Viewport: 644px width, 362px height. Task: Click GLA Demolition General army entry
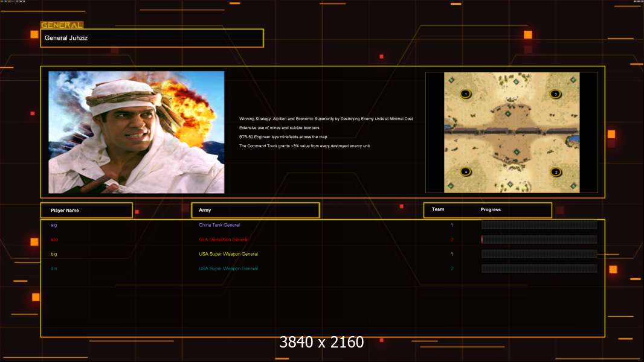pos(224,240)
